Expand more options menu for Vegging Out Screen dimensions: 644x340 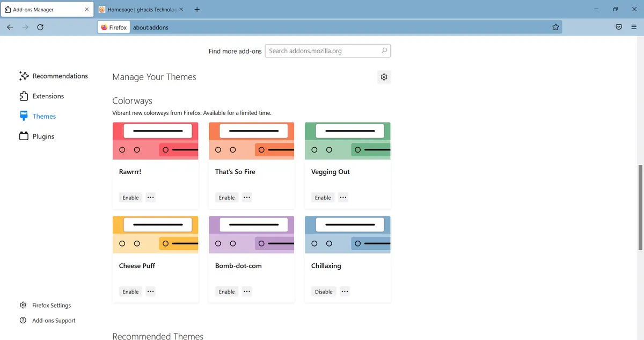click(x=343, y=197)
